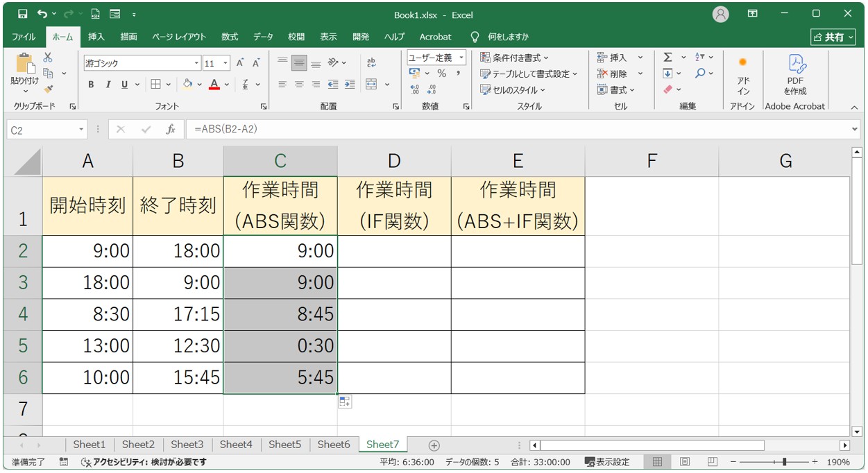The image size is (868, 473).
Task: Open Find and Select magnifier
Action: pyautogui.click(x=701, y=74)
